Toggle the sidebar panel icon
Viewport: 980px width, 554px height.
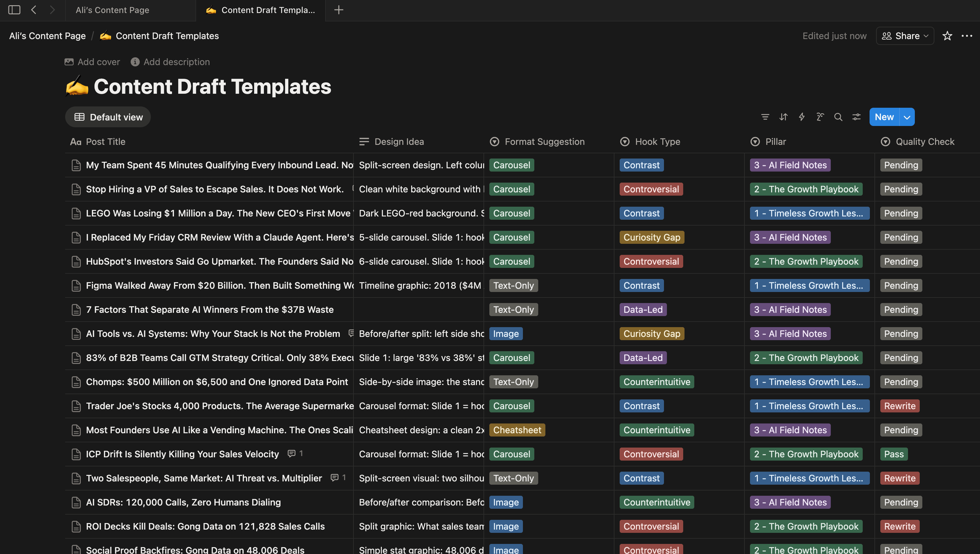point(14,10)
